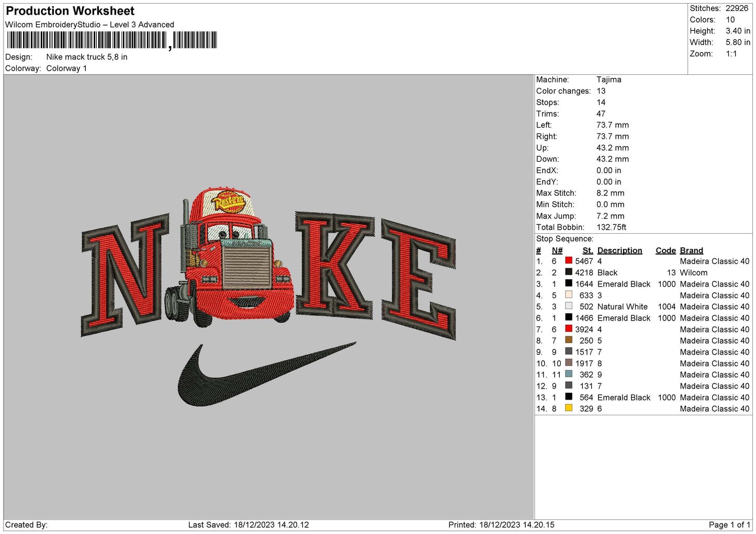Click the Page 1 of 1 text
The width and height of the screenshot is (756, 534).
[x=729, y=525]
